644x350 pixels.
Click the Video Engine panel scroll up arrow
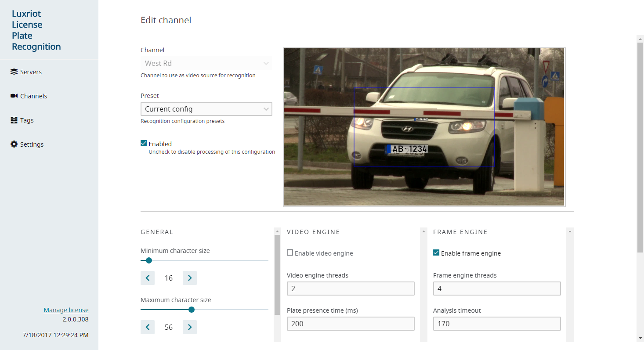(423, 231)
